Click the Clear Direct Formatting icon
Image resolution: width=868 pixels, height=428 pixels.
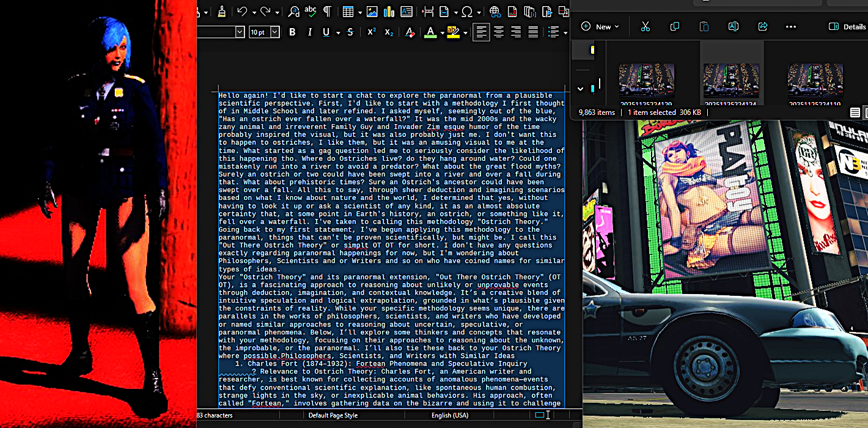pos(410,32)
